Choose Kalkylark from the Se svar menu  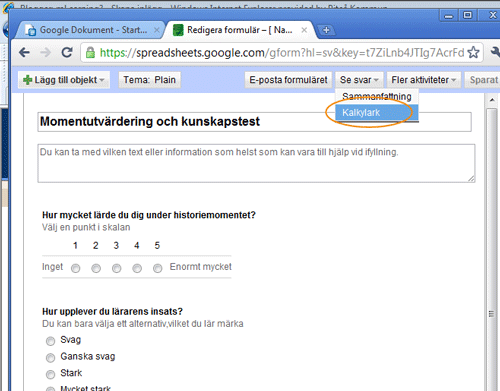(x=377, y=113)
